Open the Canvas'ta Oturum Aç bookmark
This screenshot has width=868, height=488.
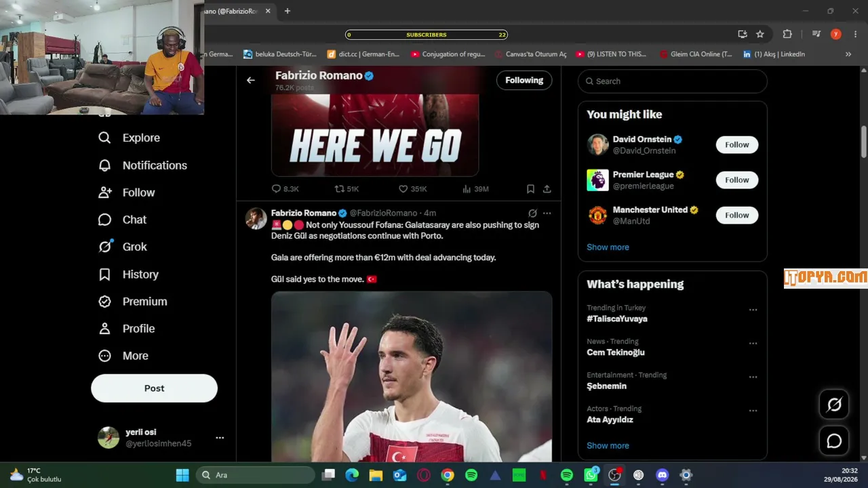click(530, 54)
